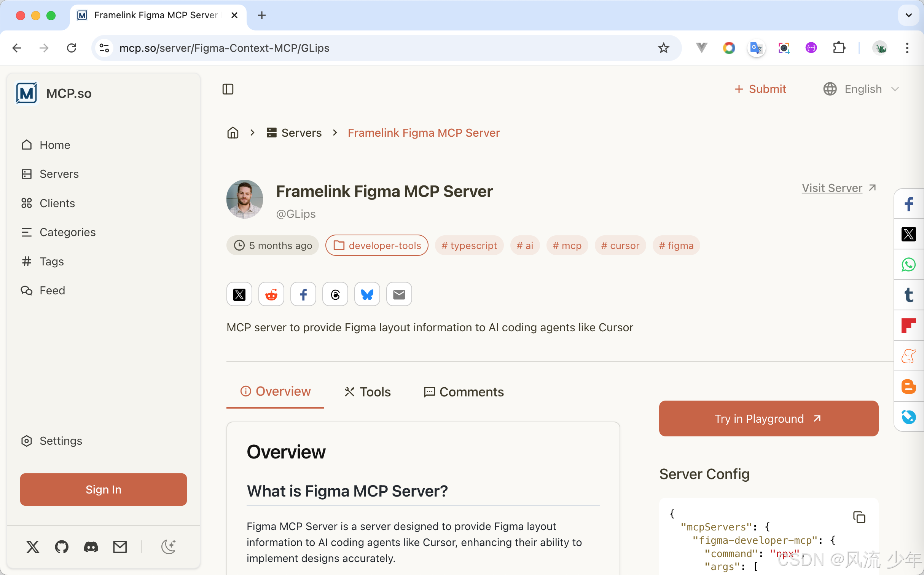Share on Blogger in floating bar
The width and height of the screenshot is (924, 575).
point(909,387)
